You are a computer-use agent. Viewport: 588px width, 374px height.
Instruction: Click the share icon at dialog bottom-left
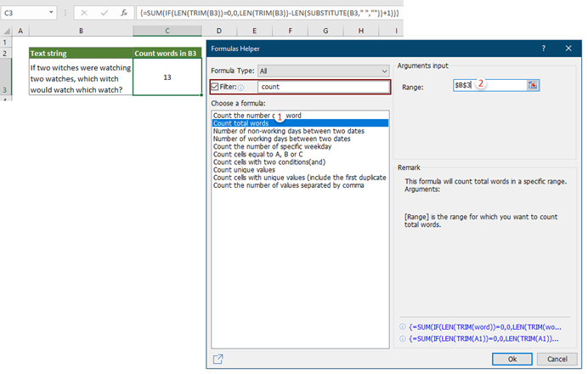[x=218, y=359]
